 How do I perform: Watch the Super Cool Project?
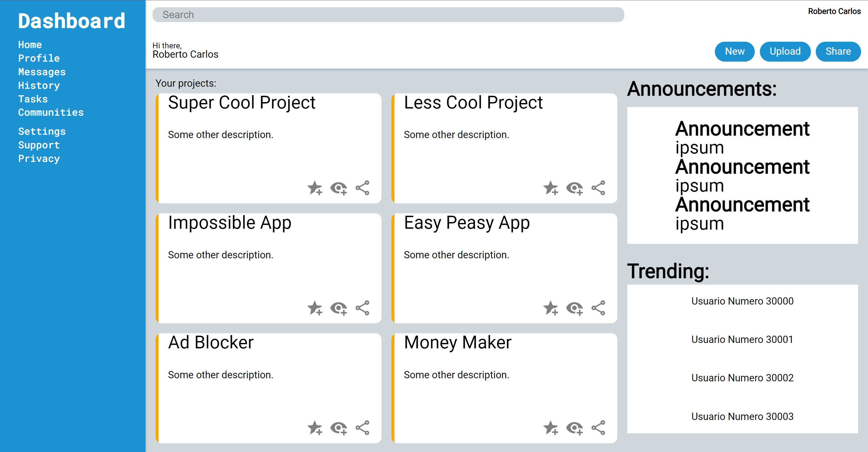pos(339,188)
